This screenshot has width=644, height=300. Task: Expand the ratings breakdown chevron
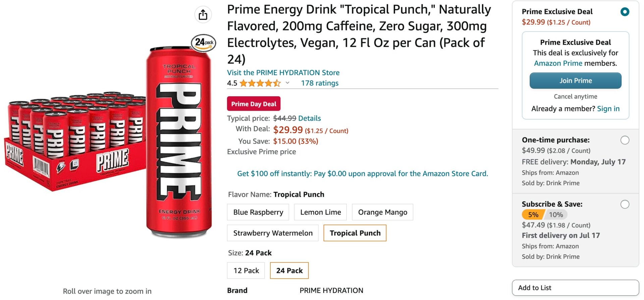point(287,83)
